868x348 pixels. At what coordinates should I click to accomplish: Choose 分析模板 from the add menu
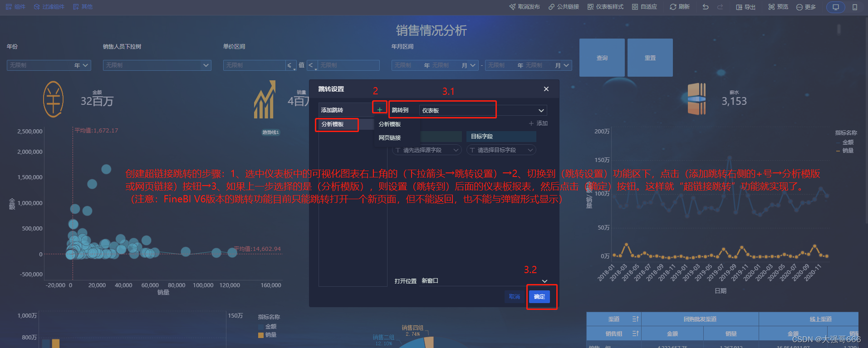pos(390,124)
